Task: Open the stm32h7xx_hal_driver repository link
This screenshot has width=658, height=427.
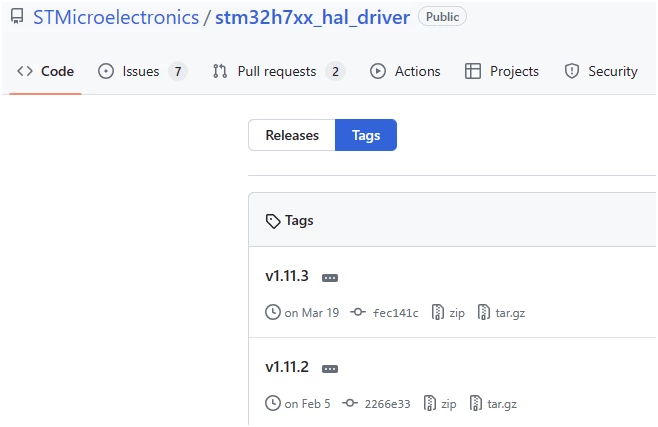Action: pos(312,17)
